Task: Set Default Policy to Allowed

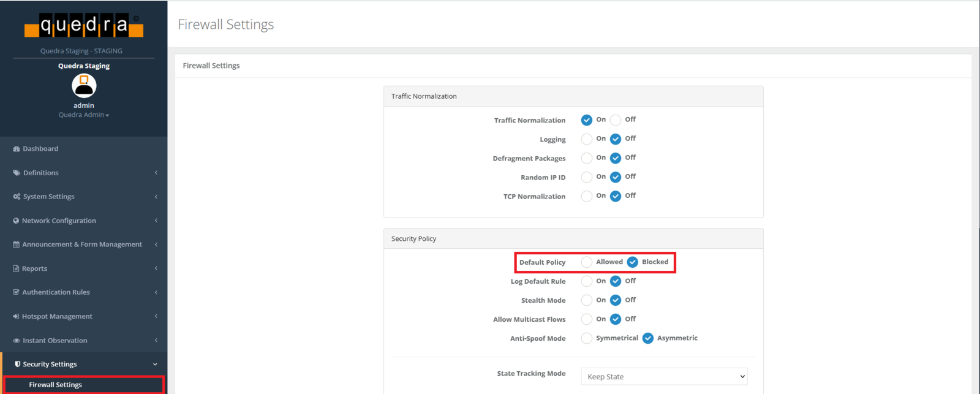Action: coord(587,262)
